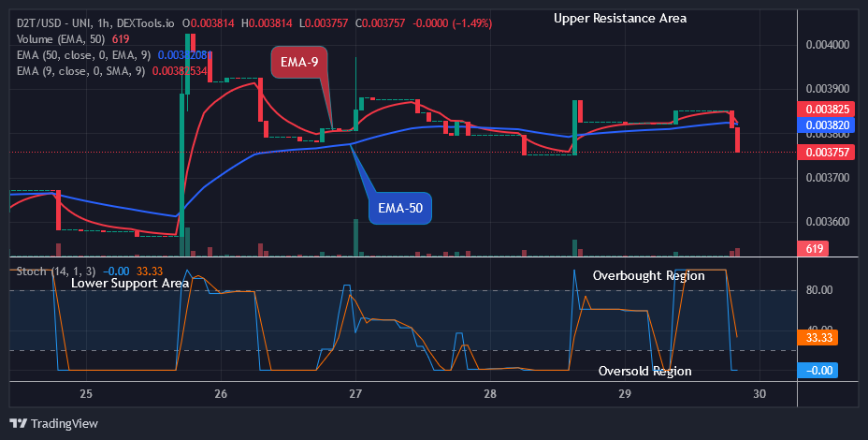
Task: Select the blue EMA-50 callout label
Action: pos(400,209)
